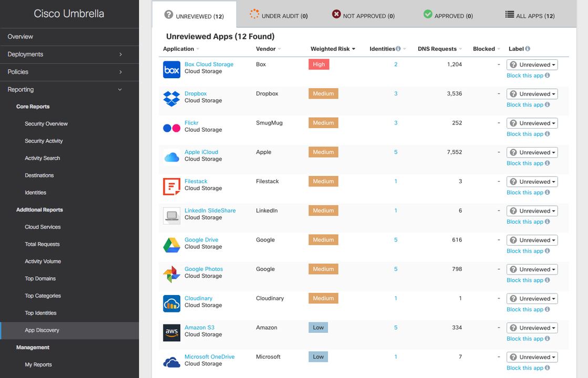Viewport: 588px width, 378px height.
Task: Click Block this app for Dropbox
Action: [x=524, y=104]
